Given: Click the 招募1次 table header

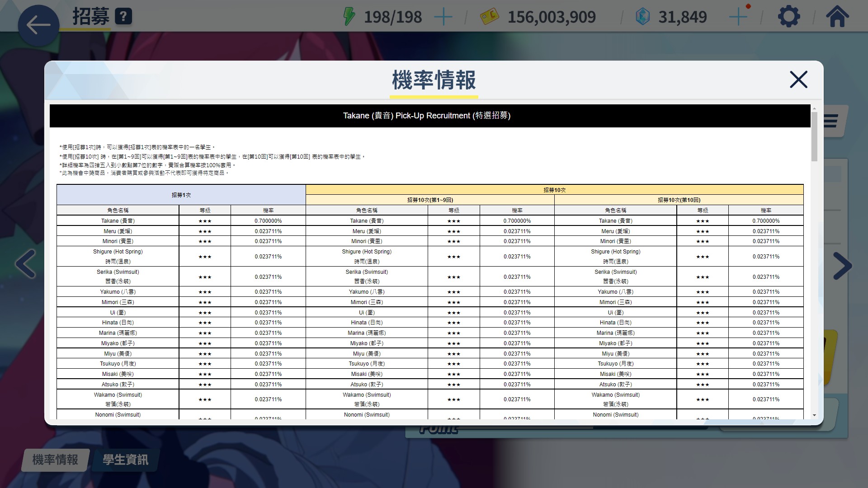Looking at the screenshot, I should point(181,195).
